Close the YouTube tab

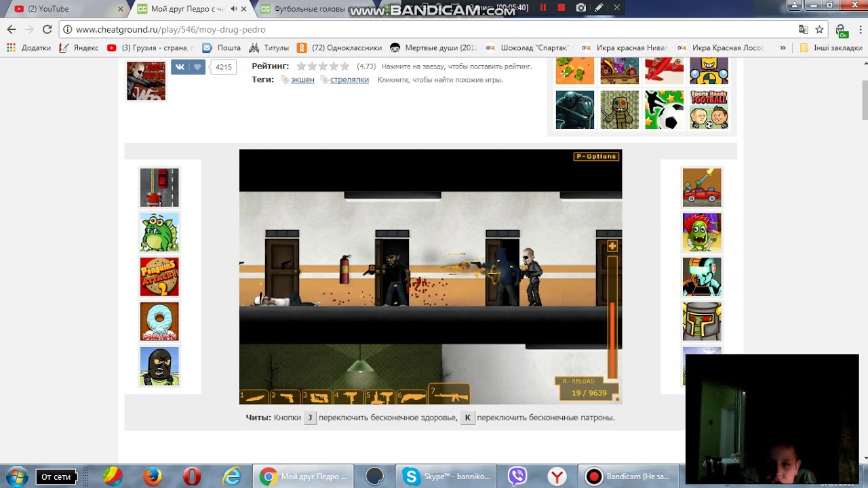click(x=121, y=9)
